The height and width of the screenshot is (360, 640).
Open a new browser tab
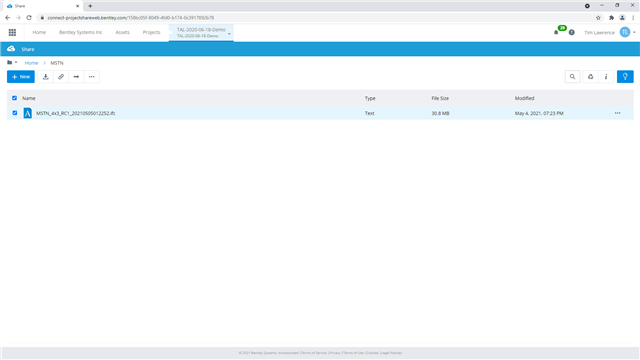[90, 6]
